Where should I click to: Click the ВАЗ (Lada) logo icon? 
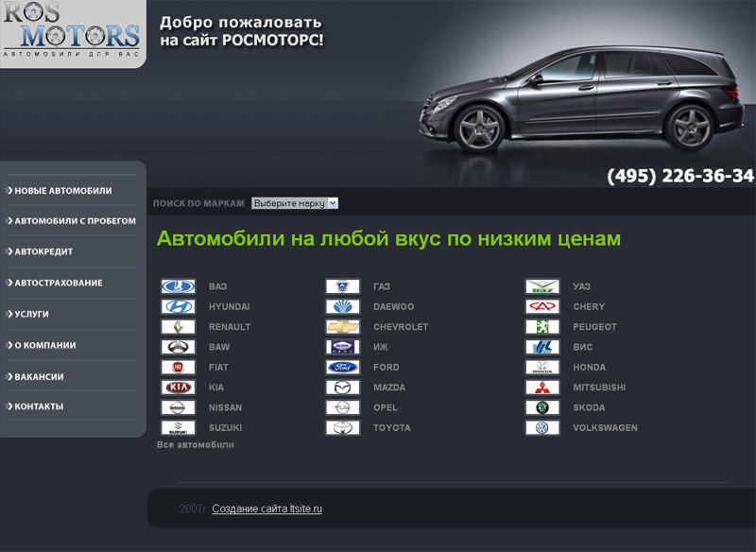pos(178,286)
